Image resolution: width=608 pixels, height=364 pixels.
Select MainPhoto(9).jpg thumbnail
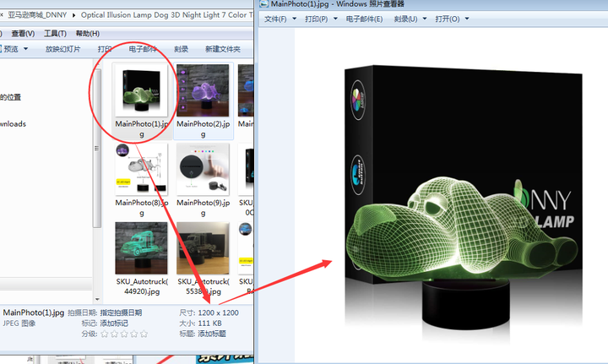pos(203,170)
